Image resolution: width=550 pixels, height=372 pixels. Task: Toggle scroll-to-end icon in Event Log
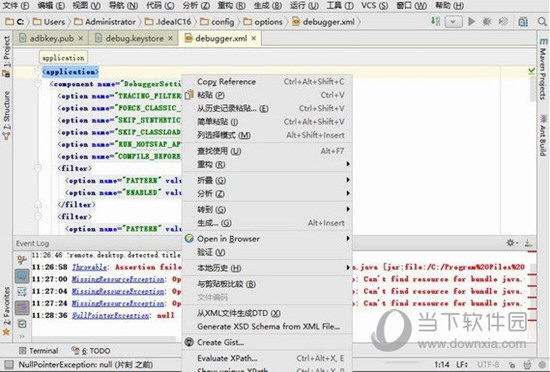point(22,307)
